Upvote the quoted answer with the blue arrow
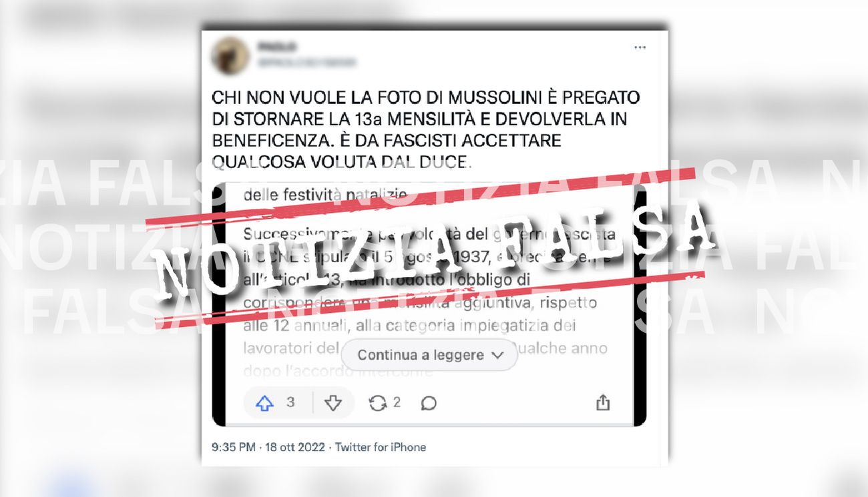This screenshot has height=497, width=868. (x=265, y=403)
